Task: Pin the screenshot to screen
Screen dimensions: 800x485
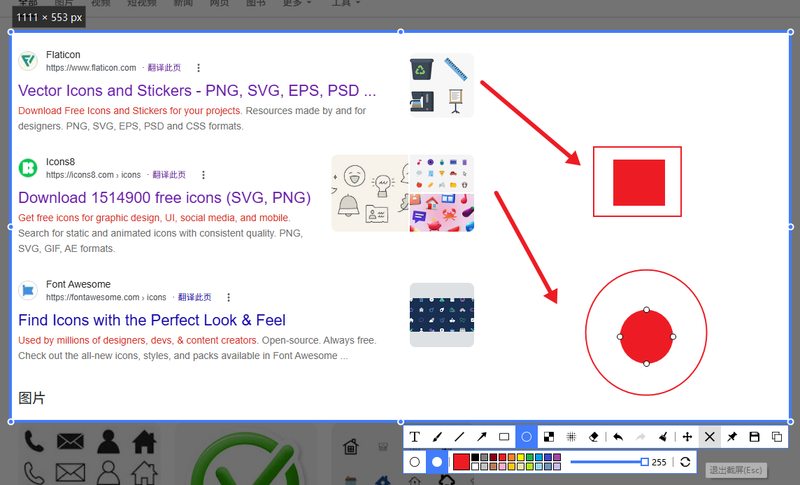Action: click(x=732, y=437)
